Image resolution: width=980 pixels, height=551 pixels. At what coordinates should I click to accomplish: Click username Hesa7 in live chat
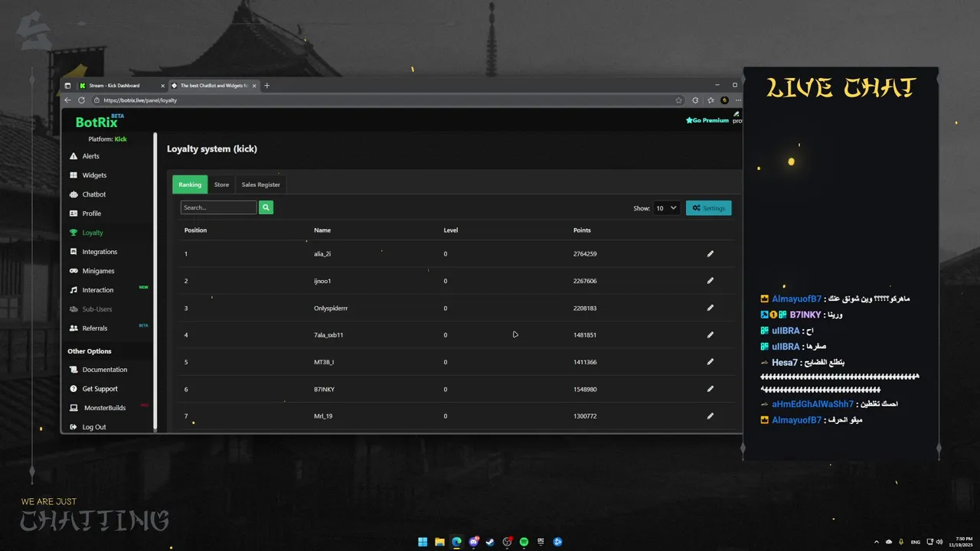[785, 362]
